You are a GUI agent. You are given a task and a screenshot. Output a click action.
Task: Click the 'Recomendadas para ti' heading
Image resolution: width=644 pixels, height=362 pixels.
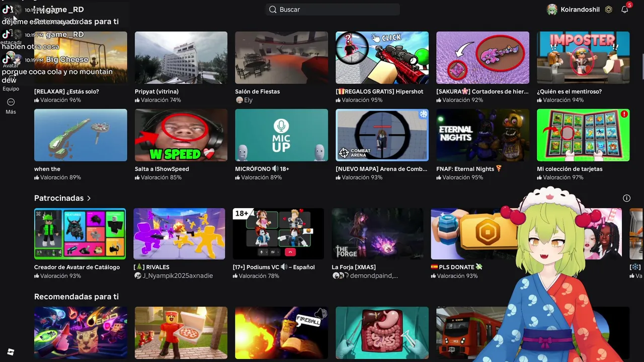coord(76,297)
